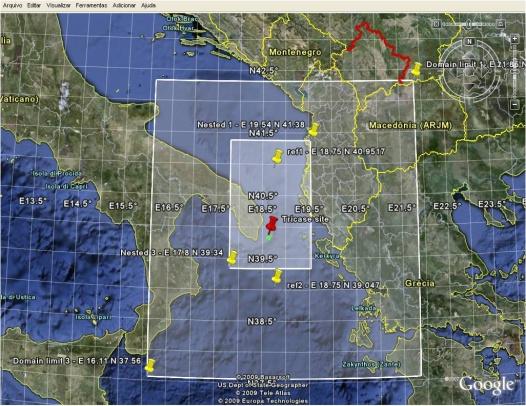Click the 'Nested 3 - E 17.8 N 39.34' label

(171, 253)
